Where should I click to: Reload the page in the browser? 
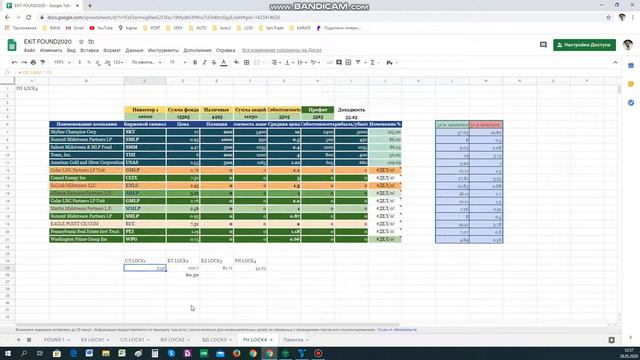(x=29, y=18)
